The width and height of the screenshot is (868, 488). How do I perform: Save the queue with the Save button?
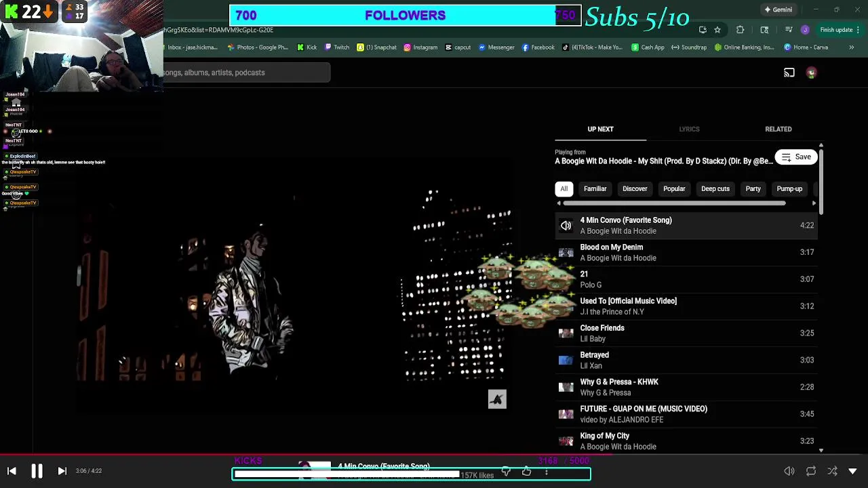(796, 157)
